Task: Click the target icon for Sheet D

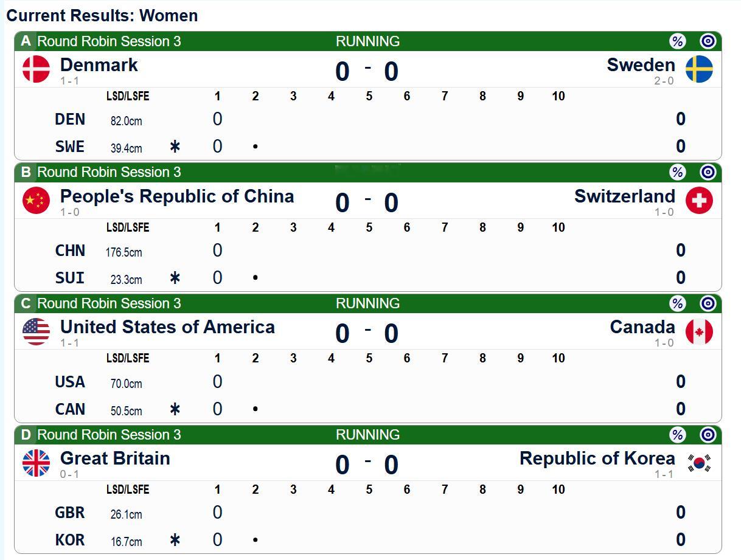Action: 708,435
